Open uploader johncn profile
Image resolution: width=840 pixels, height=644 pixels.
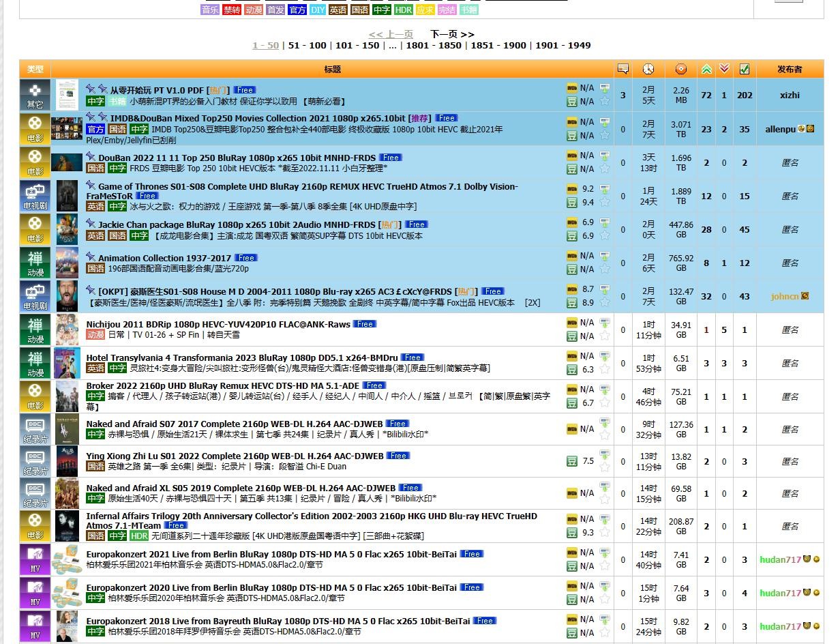[785, 296]
